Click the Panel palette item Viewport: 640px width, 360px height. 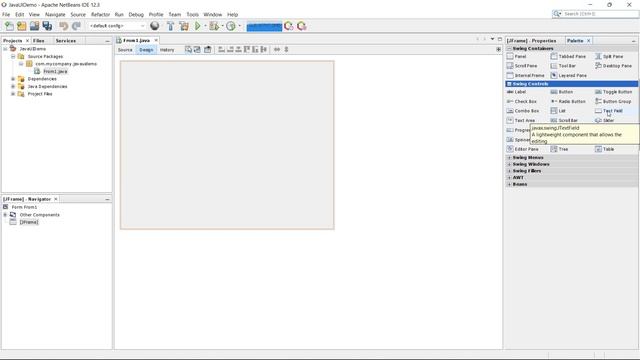(517, 56)
